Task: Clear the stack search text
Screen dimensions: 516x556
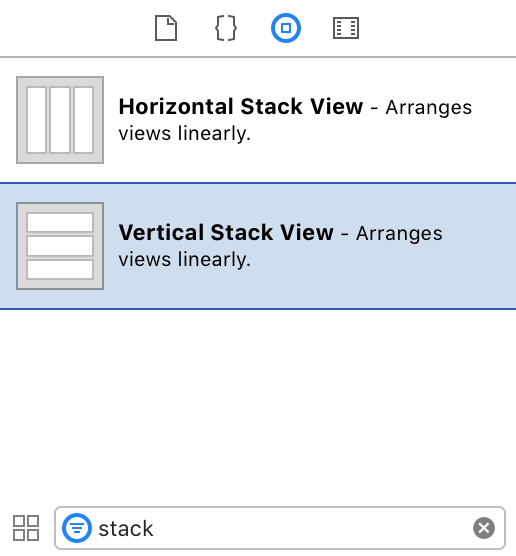Action: pyautogui.click(x=484, y=528)
